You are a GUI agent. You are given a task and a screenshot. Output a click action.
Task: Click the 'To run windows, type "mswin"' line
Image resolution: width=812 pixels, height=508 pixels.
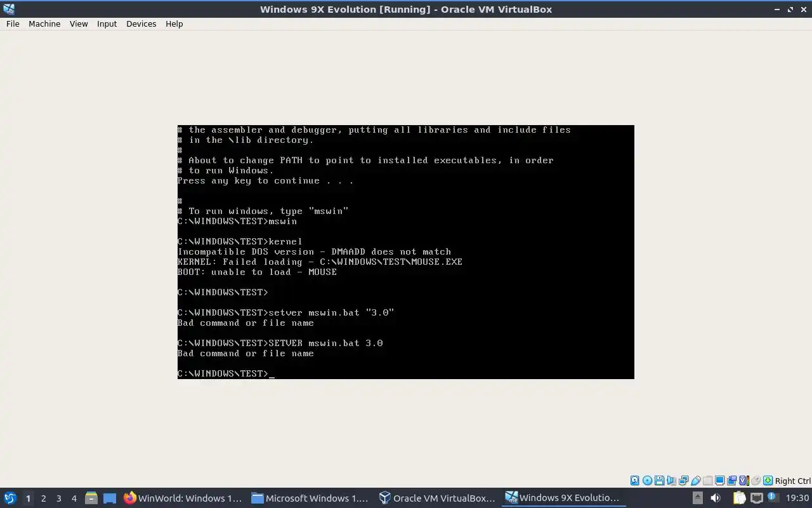263,211
